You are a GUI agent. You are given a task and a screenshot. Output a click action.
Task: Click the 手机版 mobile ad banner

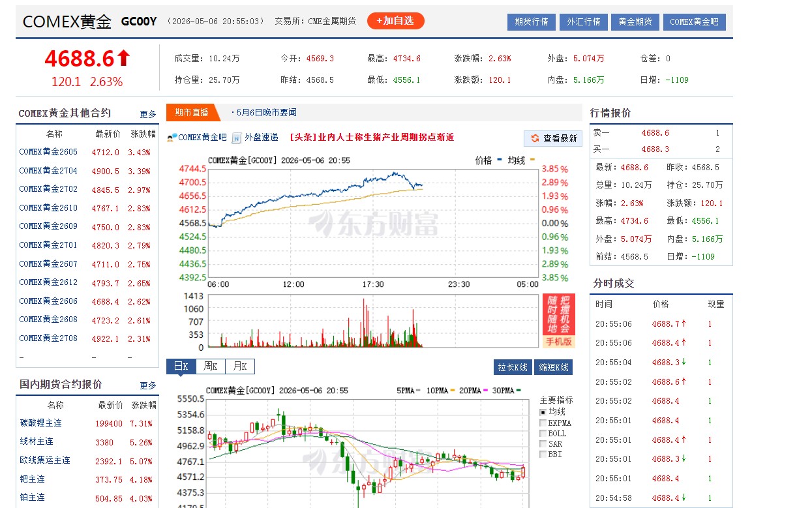pyautogui.click(x=558, y=321)
